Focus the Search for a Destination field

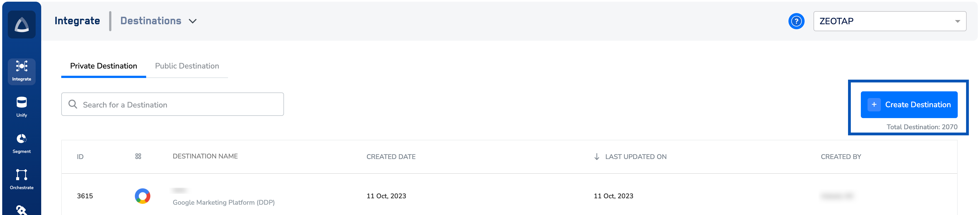point(179,105)
